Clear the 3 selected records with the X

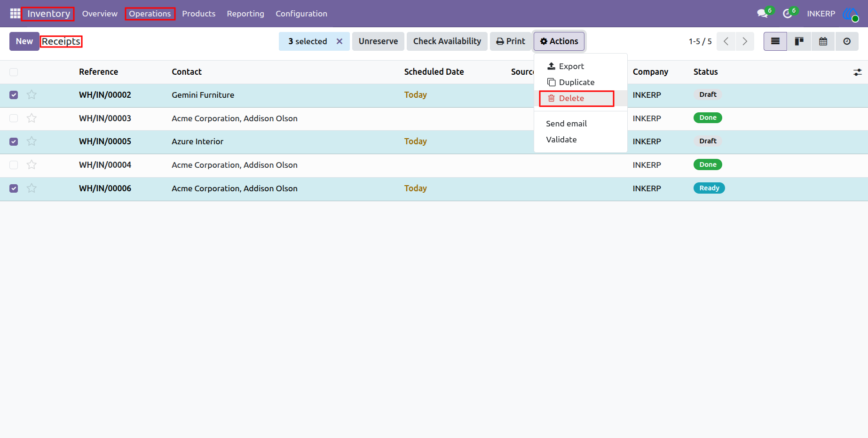[339, 41]
